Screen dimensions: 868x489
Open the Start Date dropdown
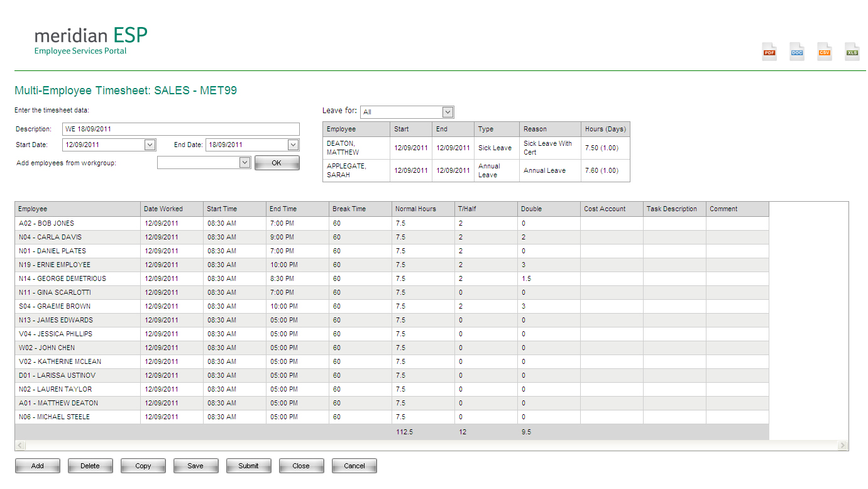click(x=150, y=145)
